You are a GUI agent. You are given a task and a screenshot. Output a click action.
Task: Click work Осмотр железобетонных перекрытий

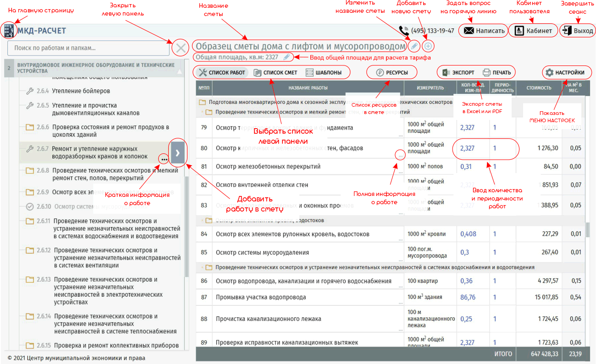tap(268, 167)
